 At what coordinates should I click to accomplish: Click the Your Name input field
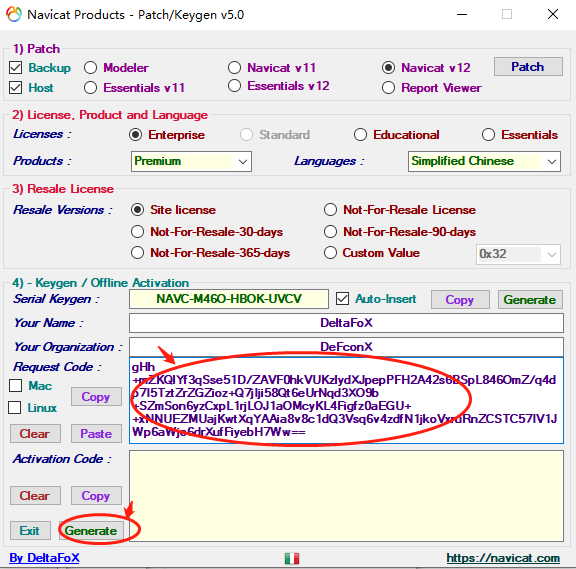tap(346, 323)
